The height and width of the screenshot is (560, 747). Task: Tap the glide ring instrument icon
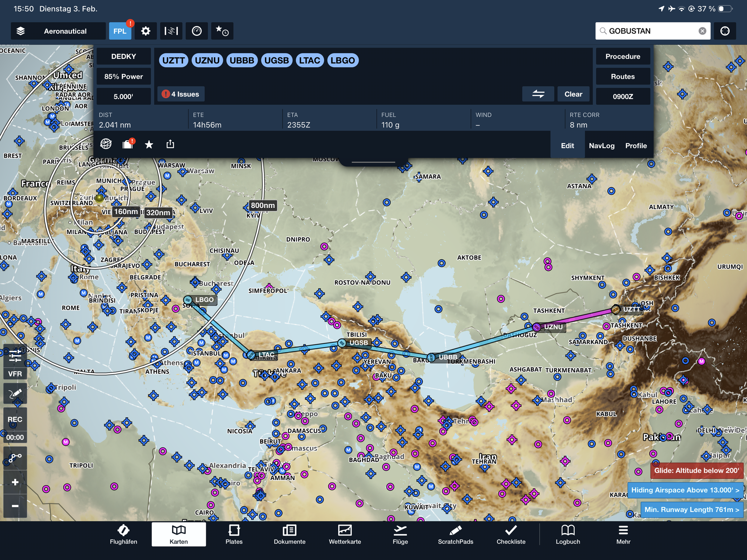tap(197, 31)
